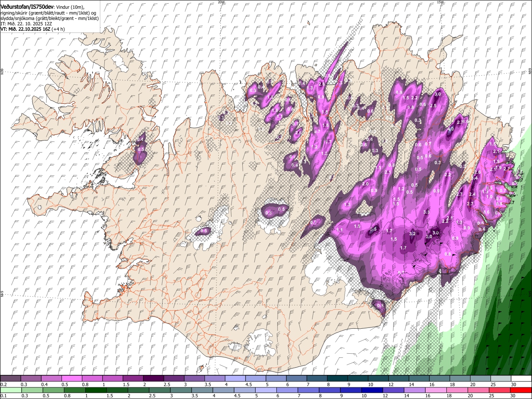Click the 'IT: Mið. 22. 10. 2025 12Z' line
Screen dimensions: 532x399
point(26,24)
